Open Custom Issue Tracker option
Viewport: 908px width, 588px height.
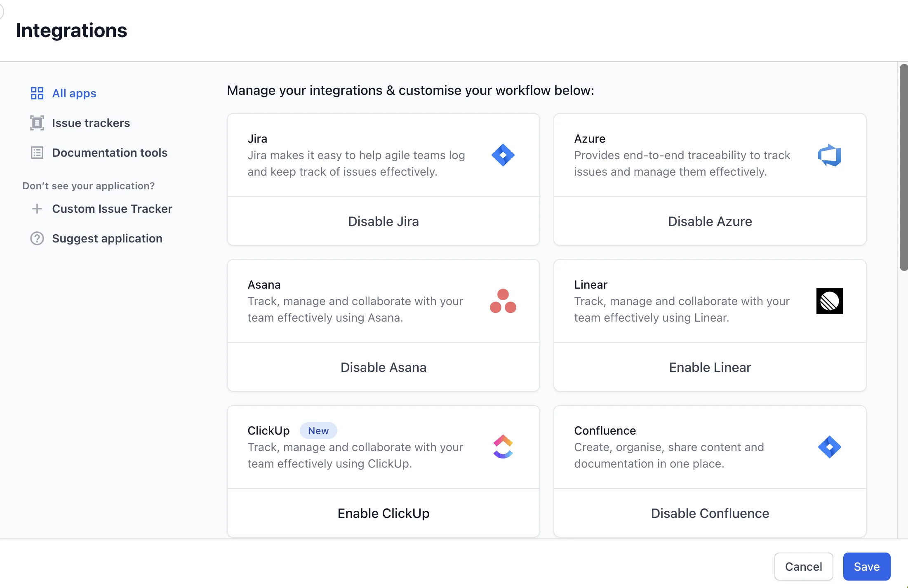112,209
